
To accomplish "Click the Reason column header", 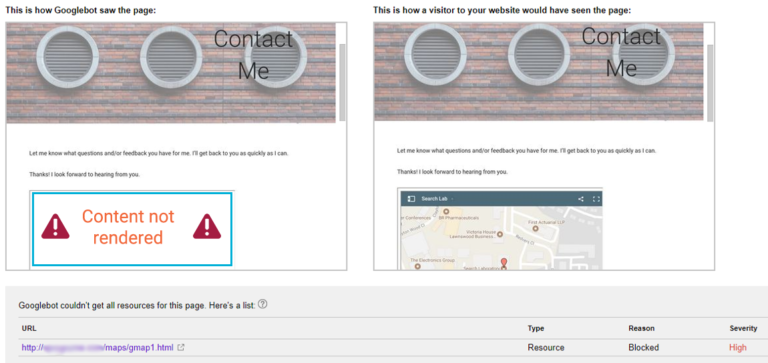I will 642,328.
